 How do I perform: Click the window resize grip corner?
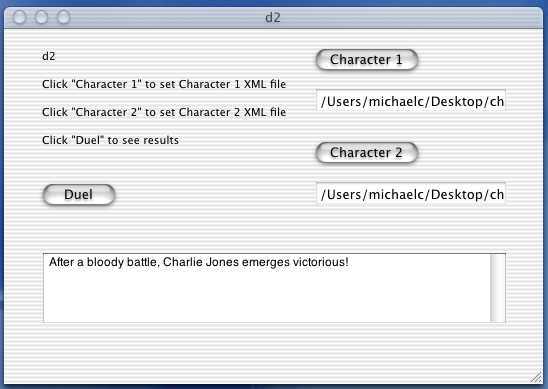click(536, 378)
